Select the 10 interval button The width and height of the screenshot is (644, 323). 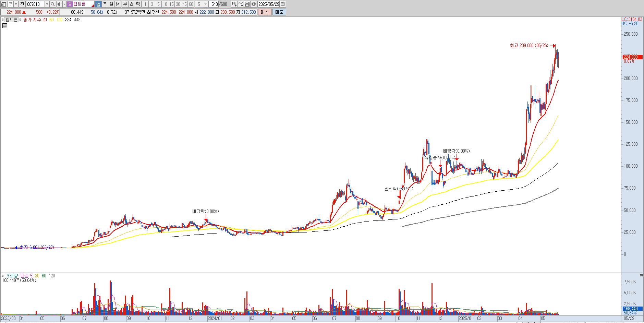[165, 4]
